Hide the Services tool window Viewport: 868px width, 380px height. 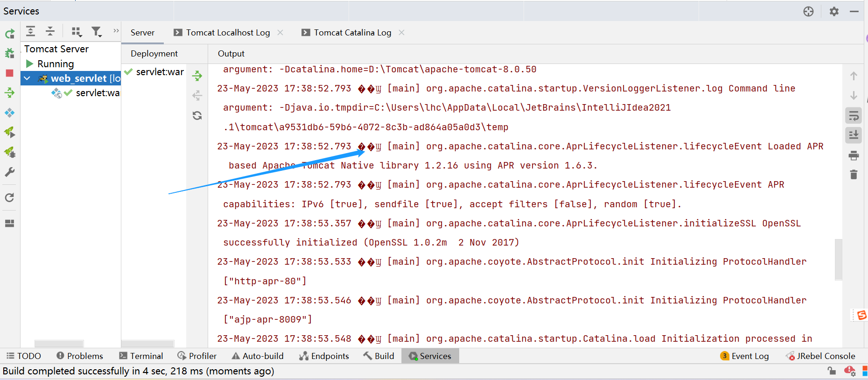point(854,12)
